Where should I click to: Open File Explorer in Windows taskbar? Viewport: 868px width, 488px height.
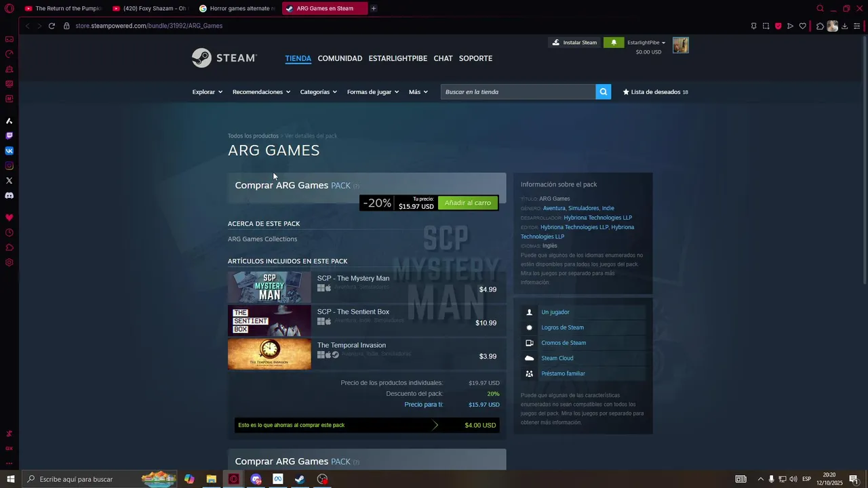pyautogui.click(x=212, y=479)
